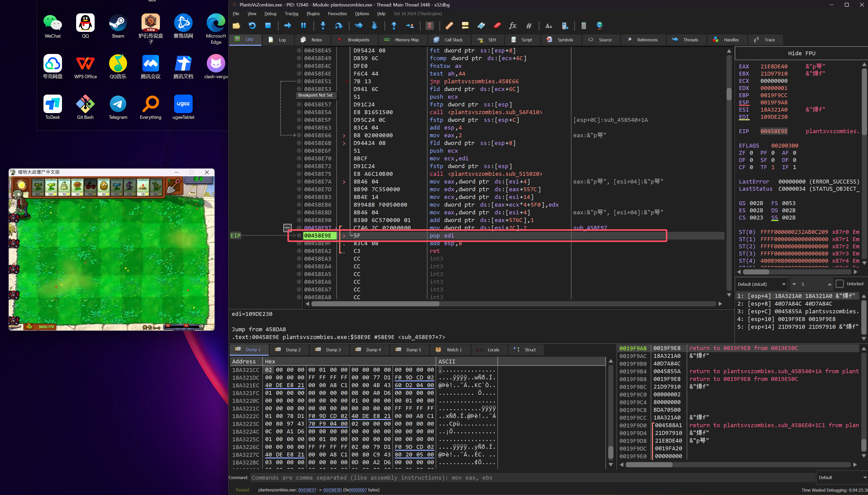868x495 pixels.
Task: Click the Hide FPU button
Action: 801,53
